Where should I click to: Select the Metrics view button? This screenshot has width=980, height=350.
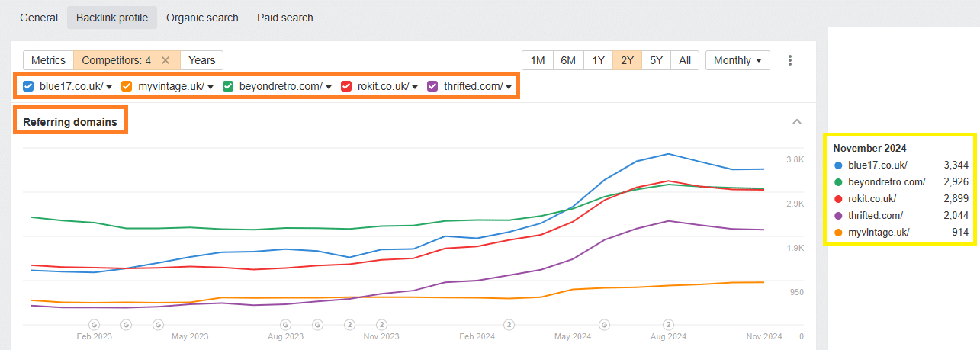pos(48,60)
